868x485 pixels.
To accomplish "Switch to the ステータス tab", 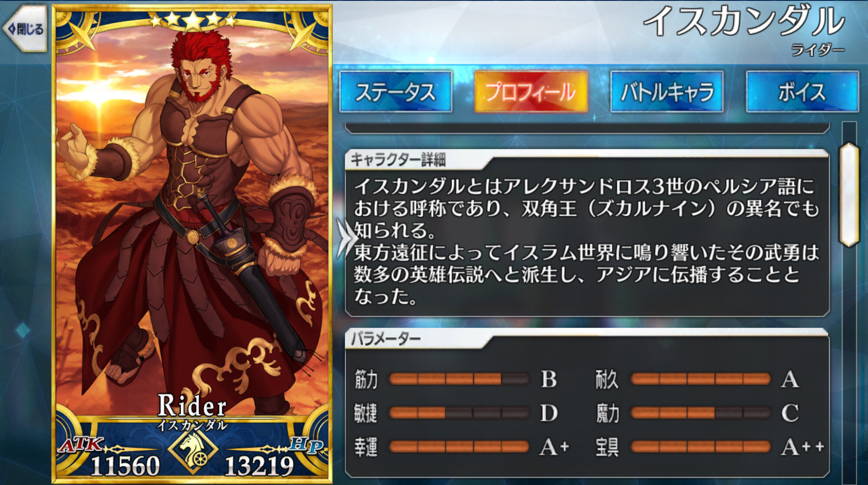I will [395, 92].
